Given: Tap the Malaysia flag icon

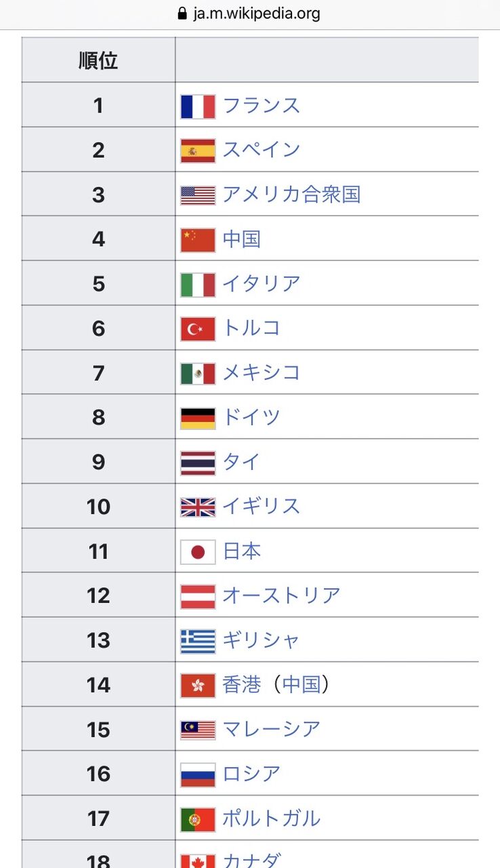Looking at the screenshot, I should point(198,730).
